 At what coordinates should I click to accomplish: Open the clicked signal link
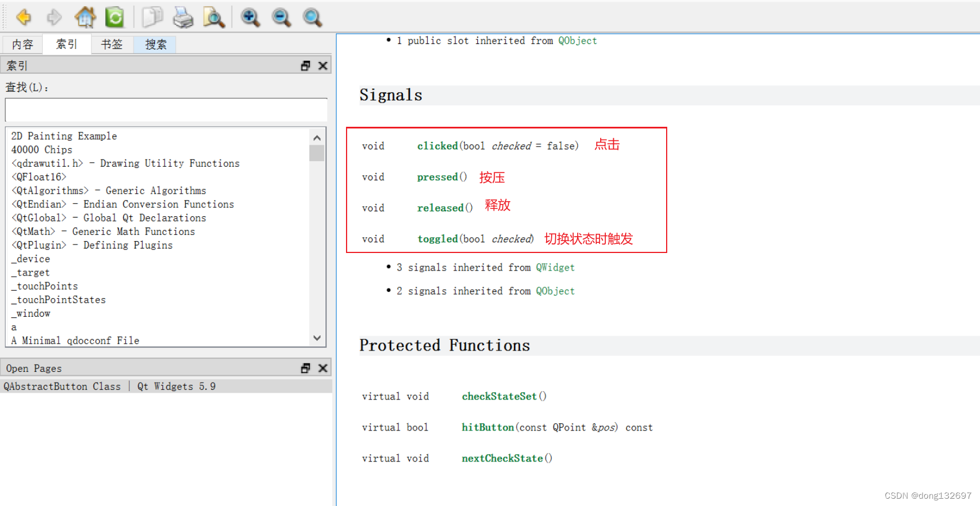(437, 146)
